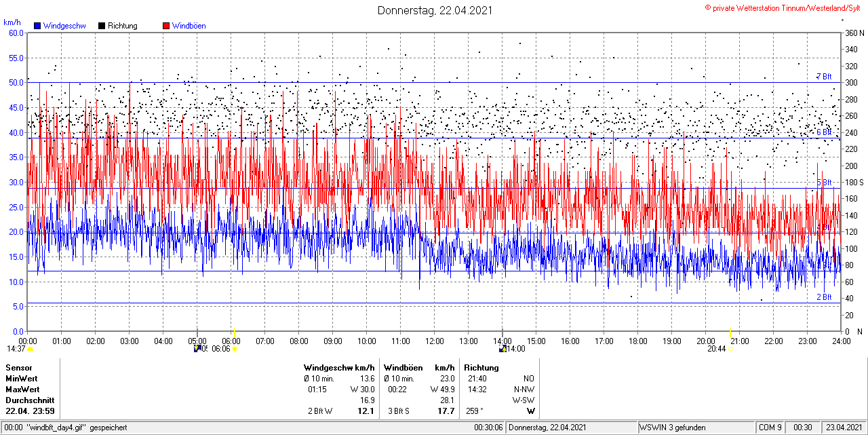Click the 180 S direction axis label

854,183
